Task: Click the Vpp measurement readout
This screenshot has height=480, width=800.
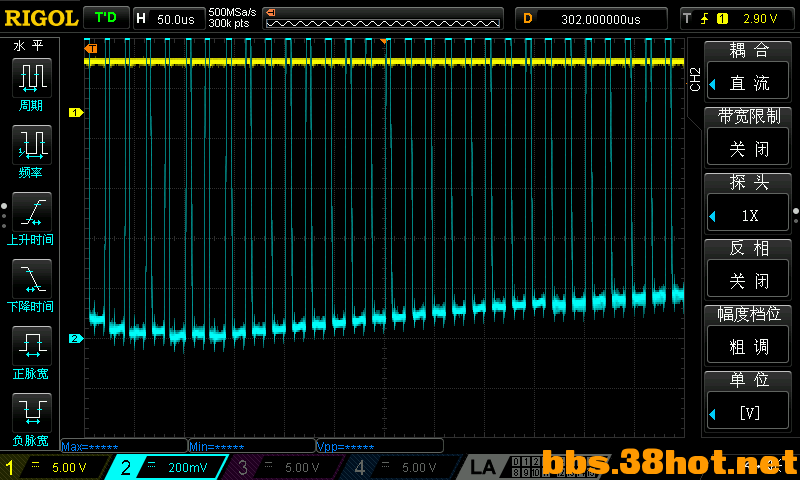Action: (x=380, y=446)
